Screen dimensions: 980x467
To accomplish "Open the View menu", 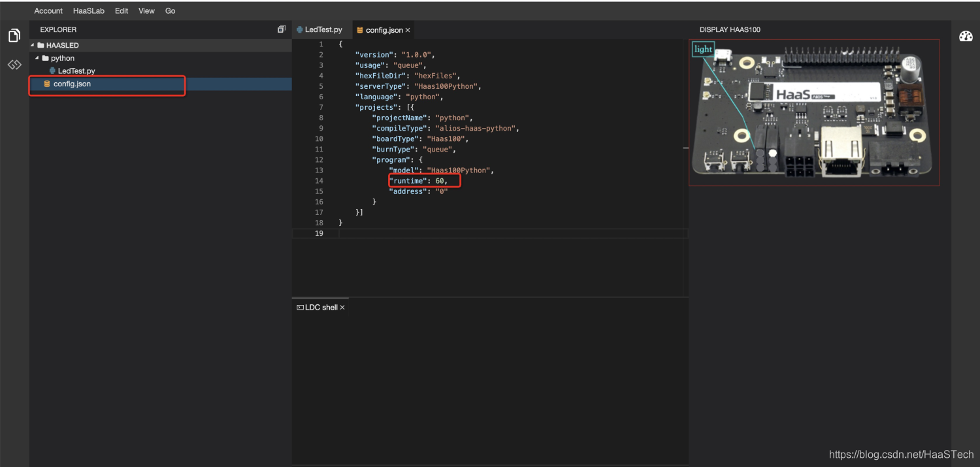I will (x=147, y=11).
